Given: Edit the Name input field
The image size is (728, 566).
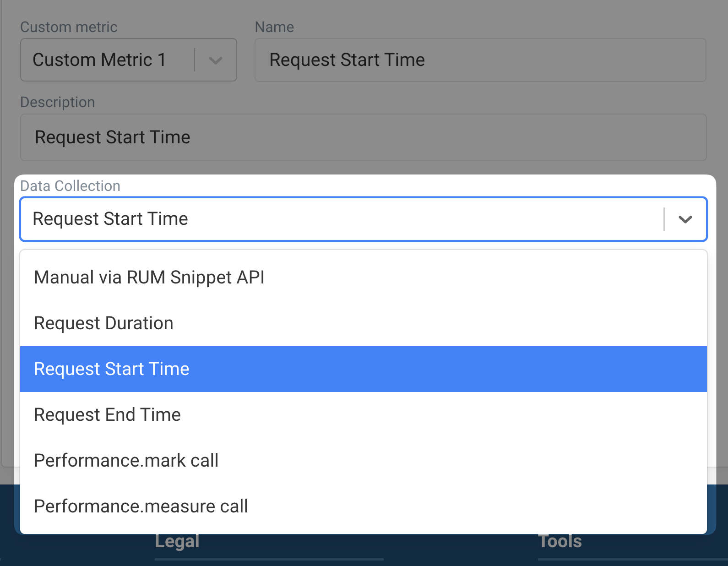Looking at the screenshot, I should tap(480, 60).
